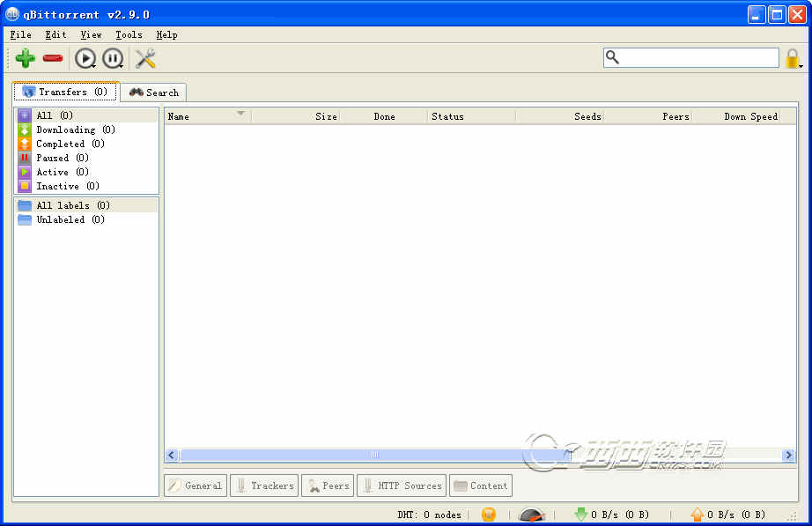Select the 'Active (0)' filter text
812x526 pixels.
[63, 172]
